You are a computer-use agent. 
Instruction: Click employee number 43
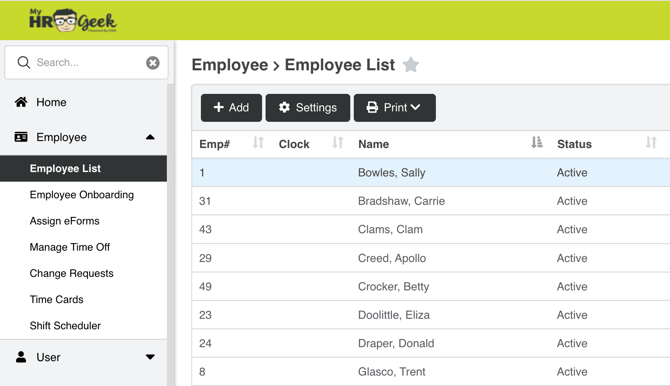[x=205, y=230]
